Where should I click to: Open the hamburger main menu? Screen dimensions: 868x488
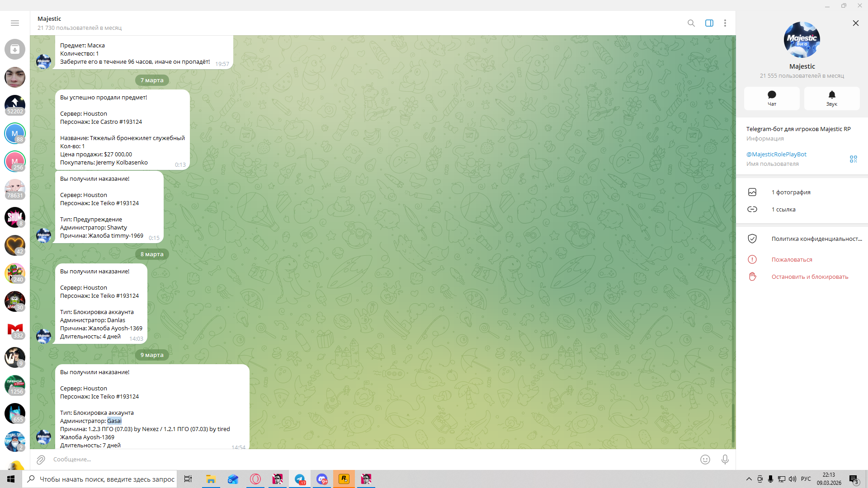[x=15, y=23]
